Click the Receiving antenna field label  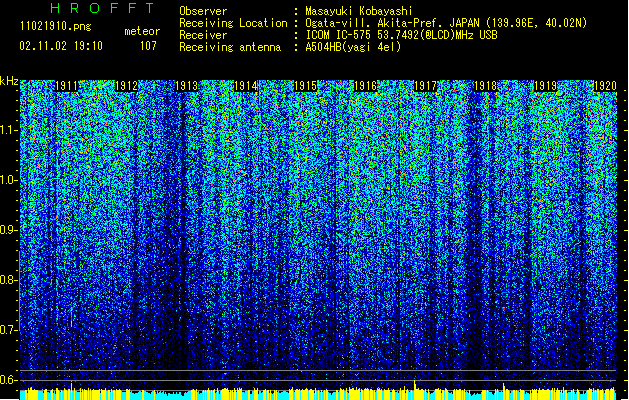[230, 47]
